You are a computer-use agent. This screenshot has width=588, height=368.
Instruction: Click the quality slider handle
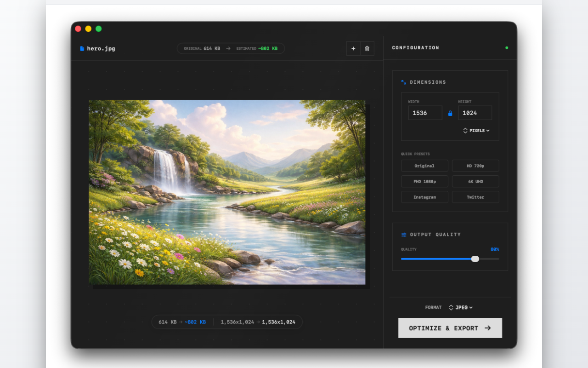click(475, 259)
